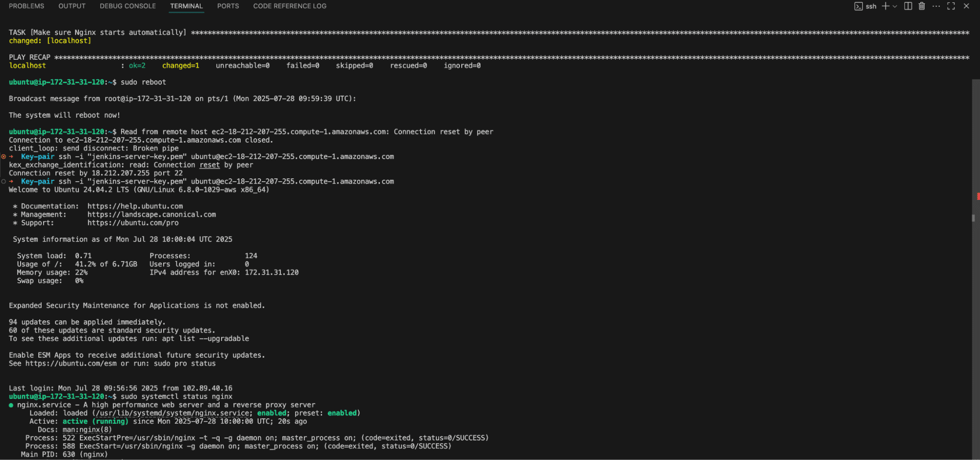
Task: Switch to the OUTPUT tab
Action: 72,6
